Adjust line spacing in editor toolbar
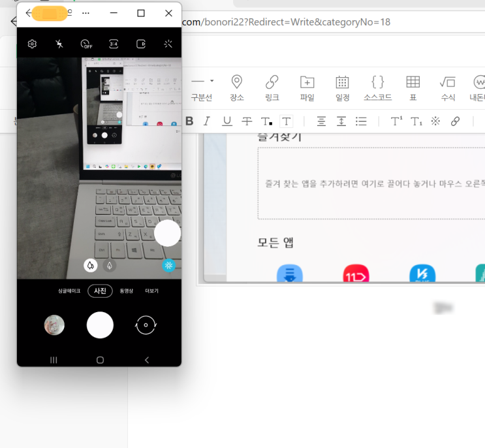Screen dimensions: 485x448 (341, 121)
